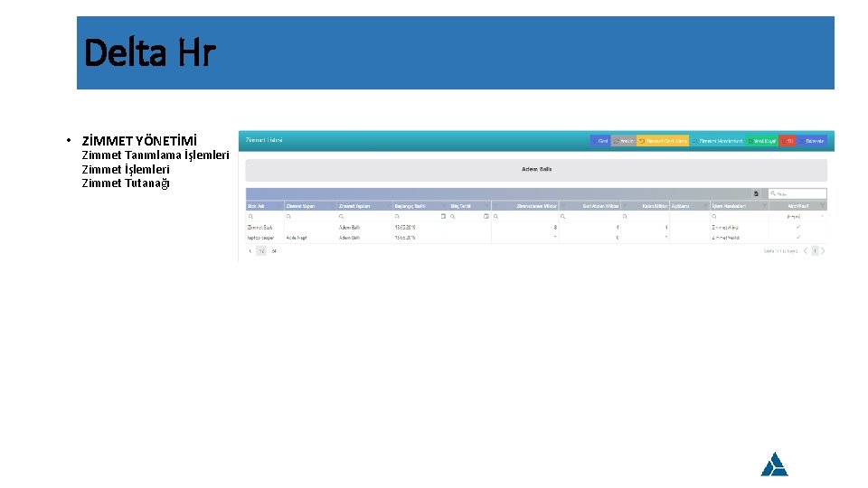Click the Yenile refresh button

coord(623,141)
